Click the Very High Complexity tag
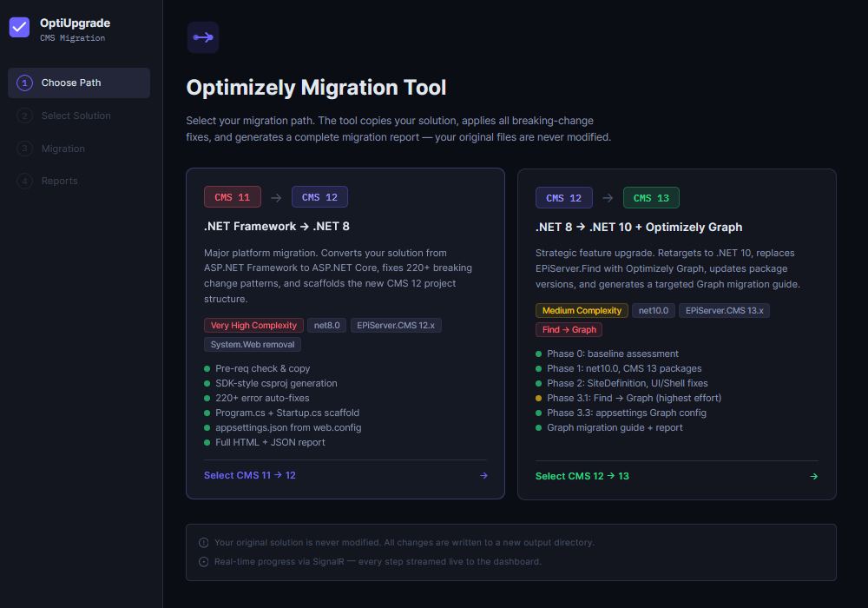The image size is (868, 608). pos(253,325)
